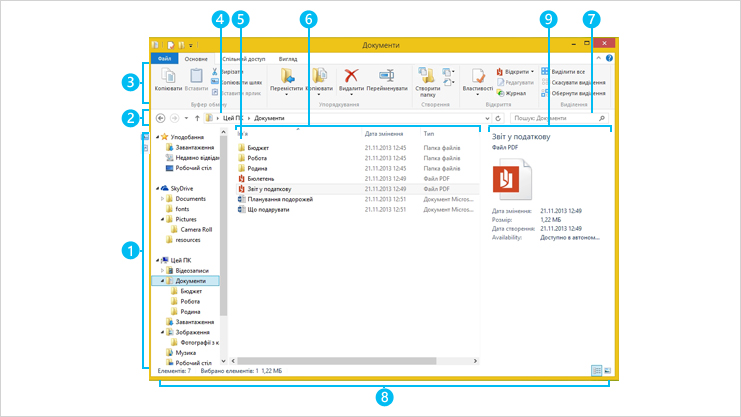The width and height of the screenshot is (741, 417).
Task: Click Копіювати шлях in the ribbon
Action: coord(236,82)
